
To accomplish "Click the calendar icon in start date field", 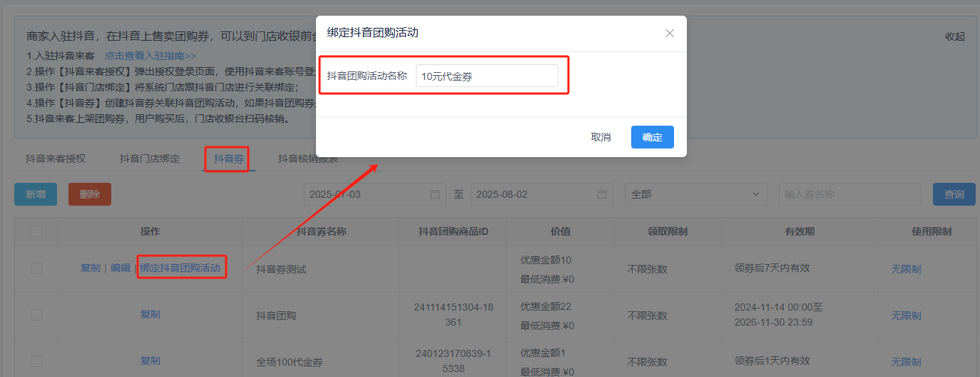I will coord(435,194).
